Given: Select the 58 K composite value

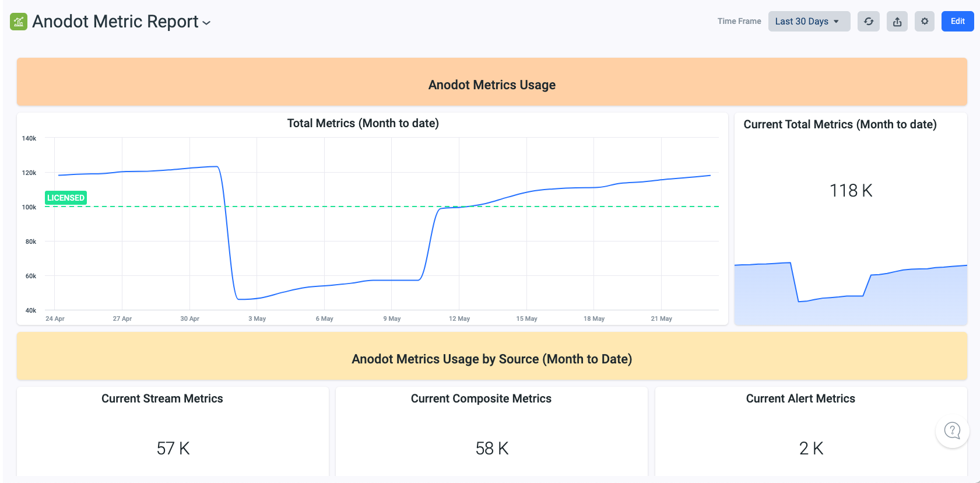Looking at the screenshot, I should pyautogui.click(x=492, y=448).
